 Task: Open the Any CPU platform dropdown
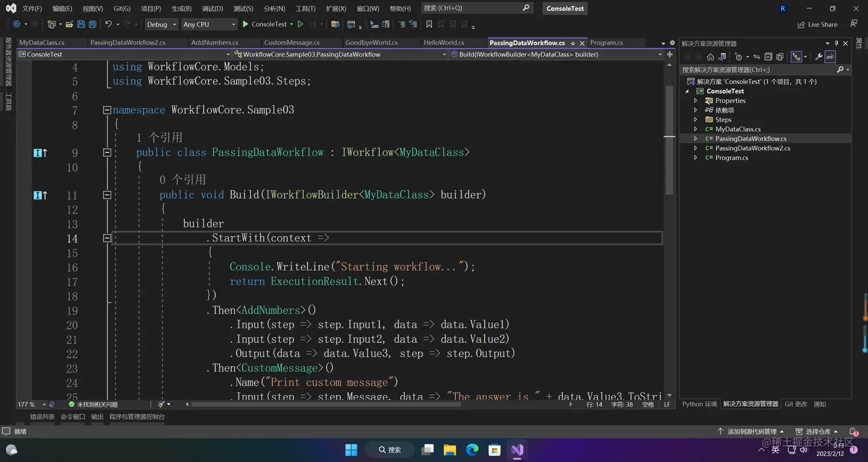tap(209, 24)
